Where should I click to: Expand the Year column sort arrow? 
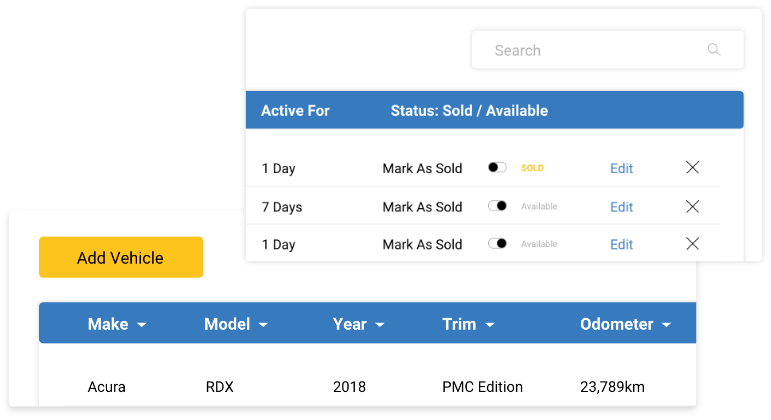tap(380, 325)
